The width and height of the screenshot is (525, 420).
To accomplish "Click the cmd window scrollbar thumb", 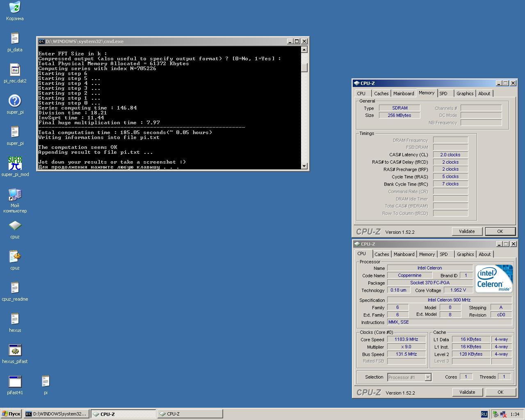I will click(x=304, y=68).
